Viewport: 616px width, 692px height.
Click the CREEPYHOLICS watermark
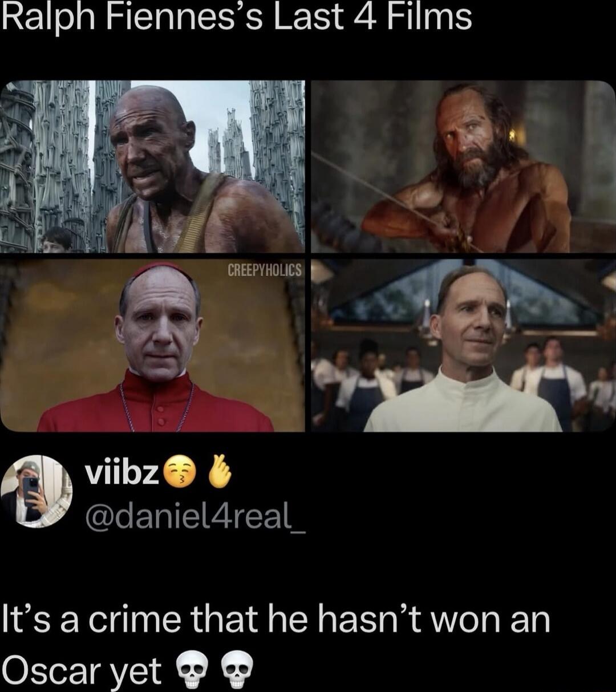tap(265, 270)
